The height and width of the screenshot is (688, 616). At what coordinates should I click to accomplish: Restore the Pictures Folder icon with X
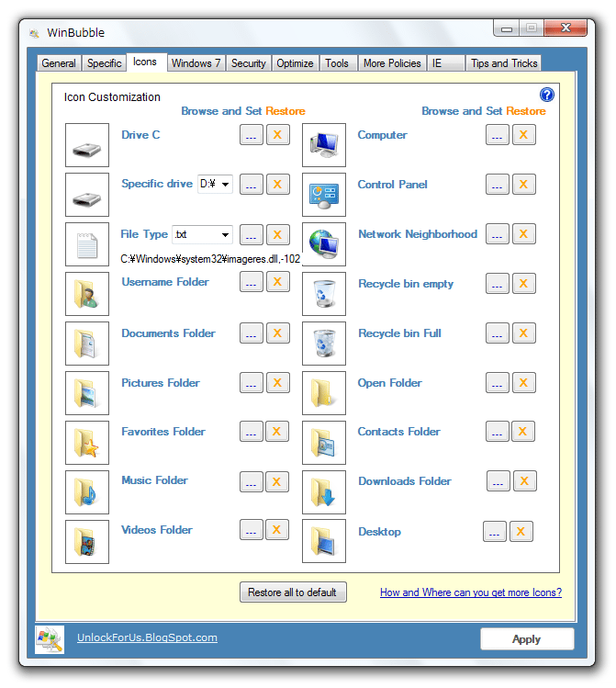[x=277, y=383]
